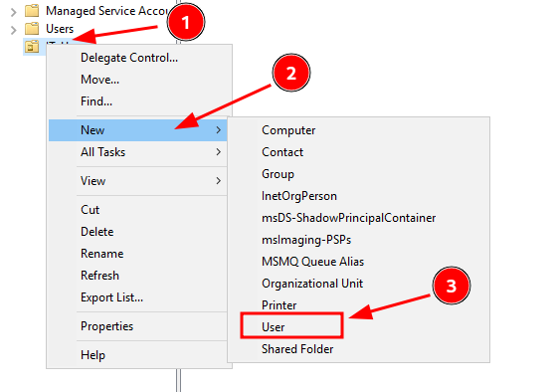Click the Managed Service Accounts folder icon
This screenshot has width=558, height=392.
tap(32, 10)
